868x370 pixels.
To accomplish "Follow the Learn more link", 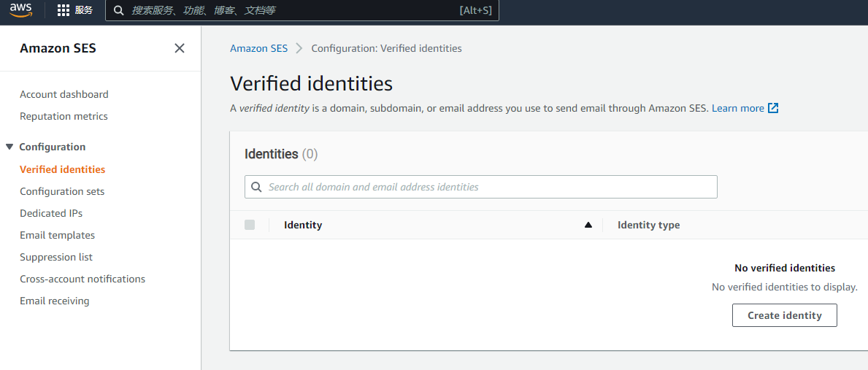I will [x=738, y=108].
